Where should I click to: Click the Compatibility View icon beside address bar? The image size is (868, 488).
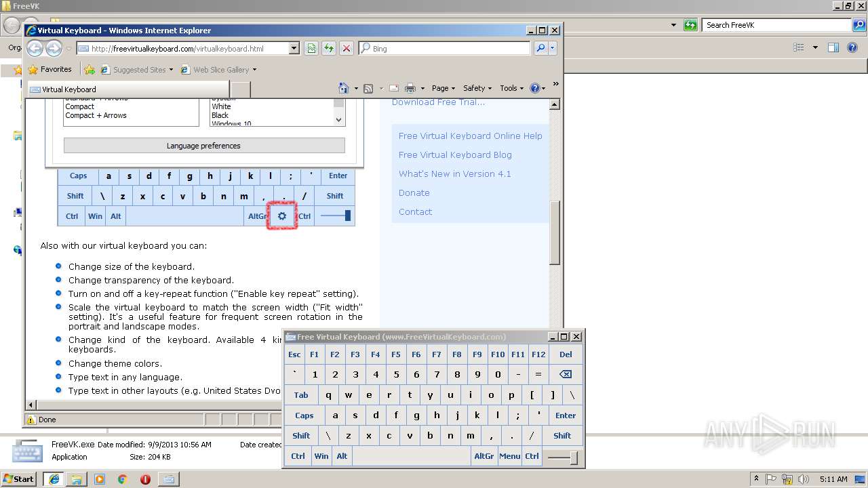click(311, 48)
